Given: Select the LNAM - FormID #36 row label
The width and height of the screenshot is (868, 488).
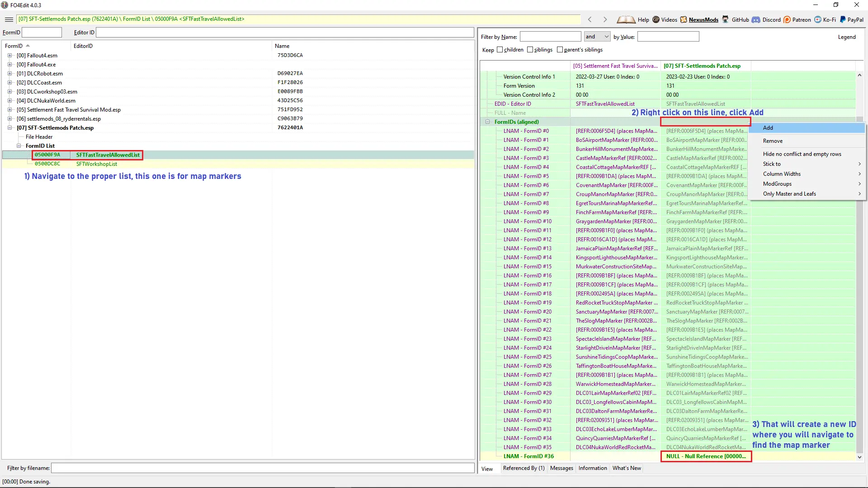Looking at the screenshot, I should pos(528,456).
